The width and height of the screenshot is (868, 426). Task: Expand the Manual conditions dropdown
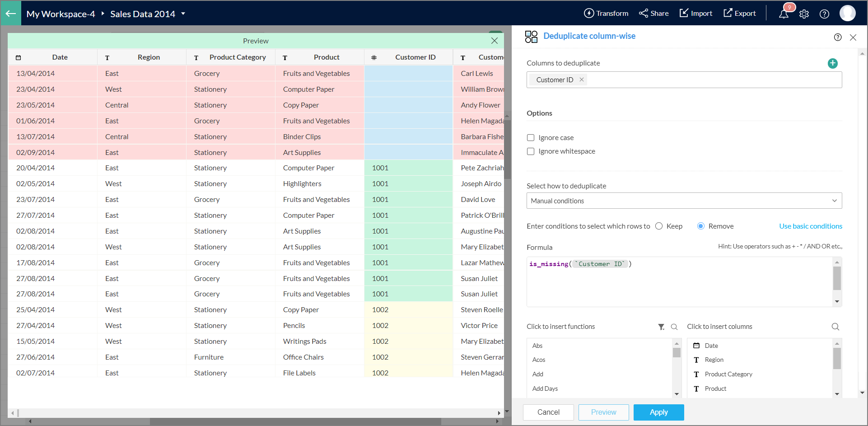tap(684, 201)
